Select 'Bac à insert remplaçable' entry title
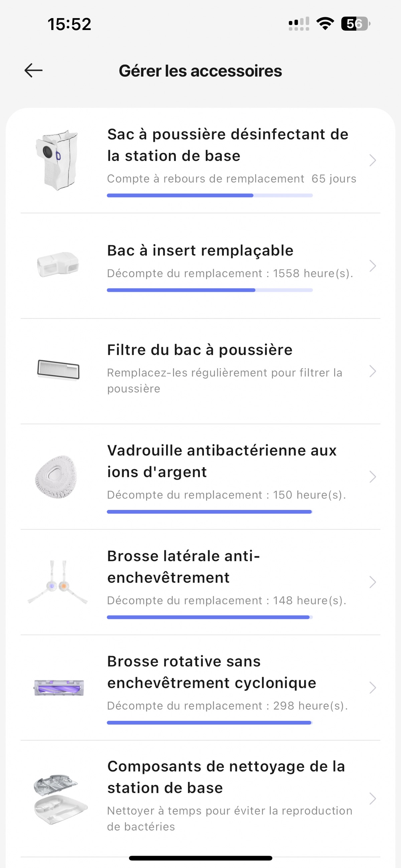The image size is (401, 868). coord(200,251)
